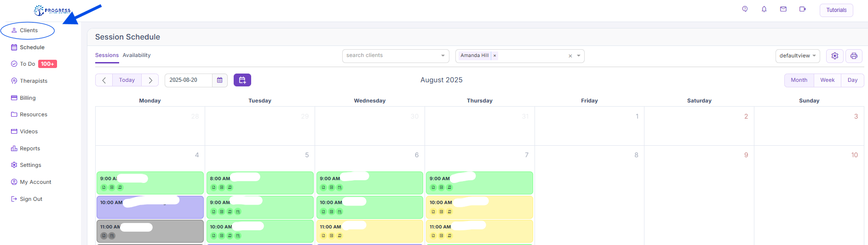The height and width of the screenshot is (245, 868).
Task: Expand the search clients dropdown
Action: point(443,56)
